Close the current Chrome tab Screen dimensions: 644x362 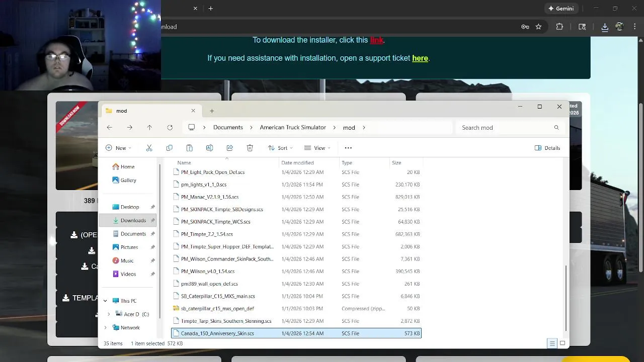[195, 9]
